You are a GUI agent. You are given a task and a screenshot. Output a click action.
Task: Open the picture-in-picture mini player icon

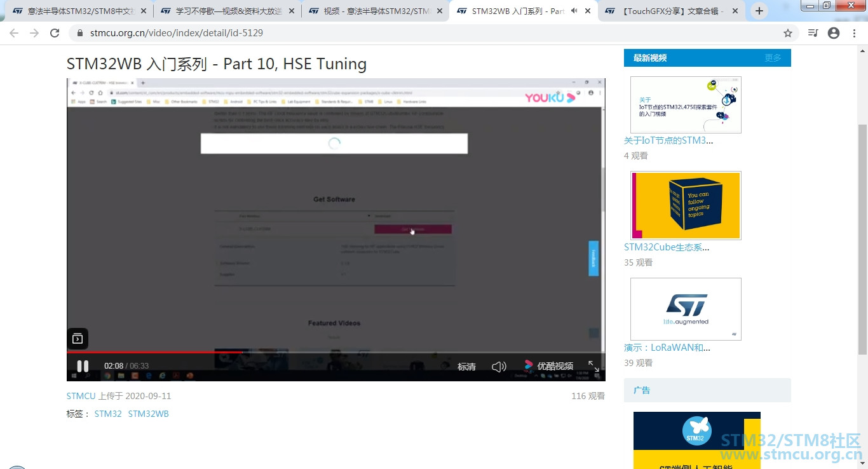78,339
